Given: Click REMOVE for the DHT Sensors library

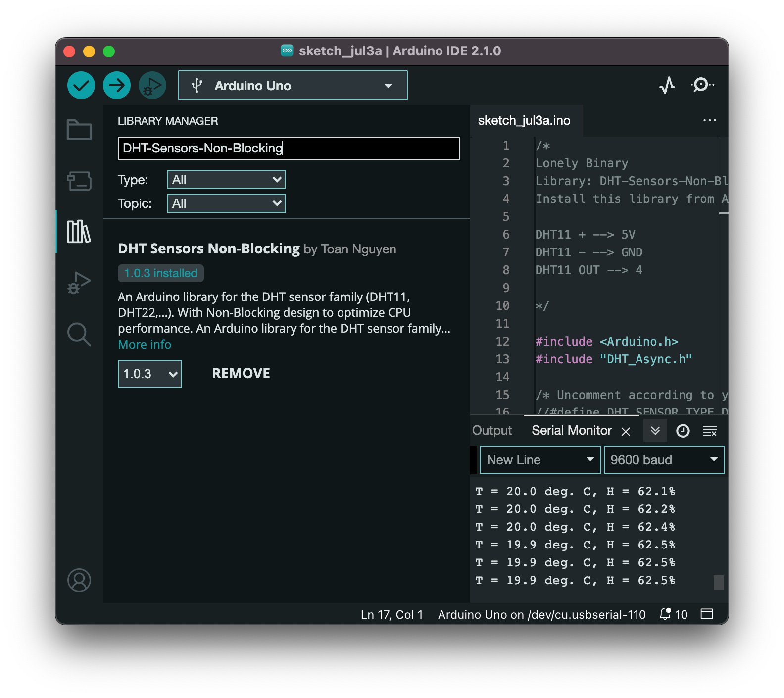Looking at the screenshot, I should pos(241,374).
